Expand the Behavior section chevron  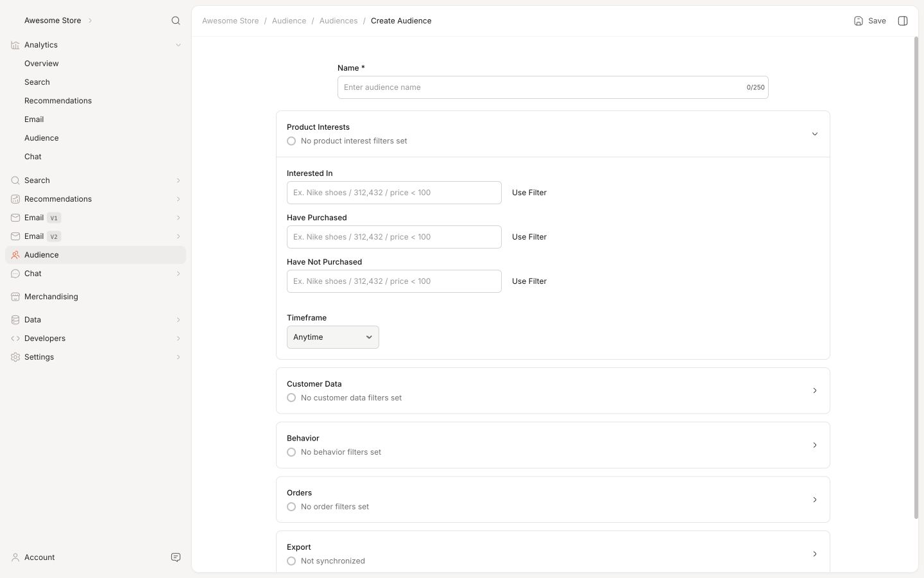pyautogui.click(x=815, y=445)
